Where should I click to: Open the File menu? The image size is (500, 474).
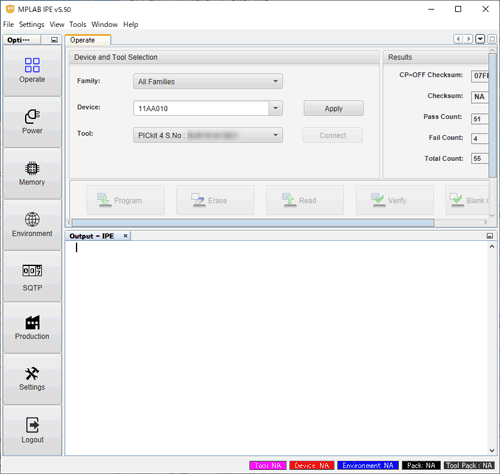tap(8, 24)
